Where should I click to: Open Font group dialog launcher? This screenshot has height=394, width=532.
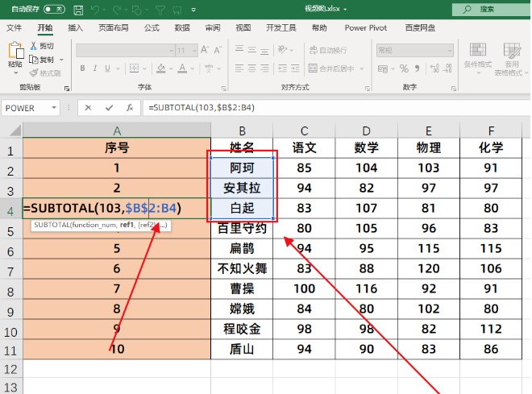point(224,89)
